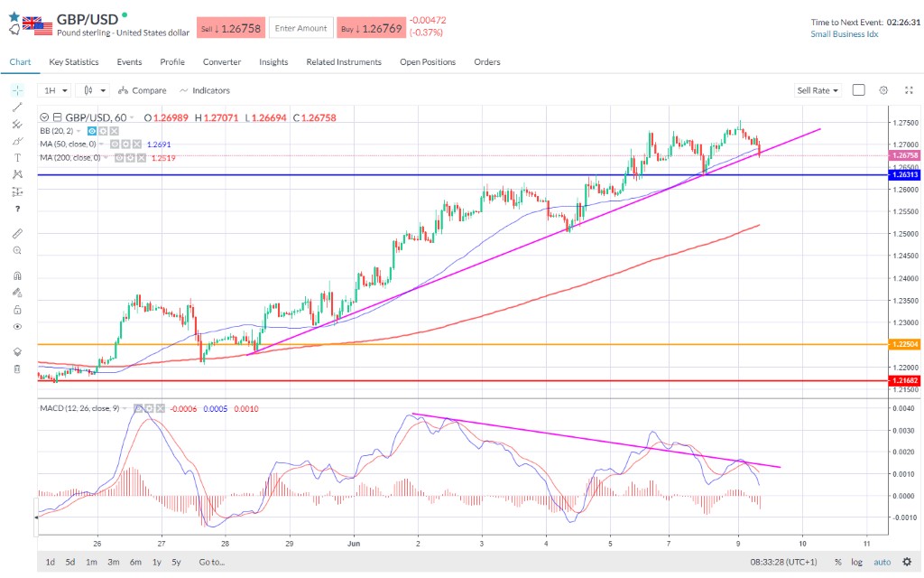Switch to the Open Positions tab
The image size is (924, 578).
click(428, 62)
